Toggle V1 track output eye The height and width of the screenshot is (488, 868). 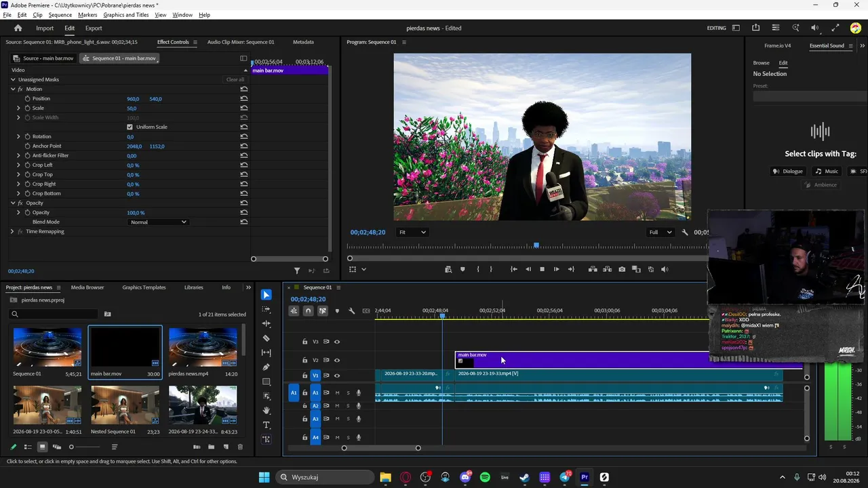click(337, 376)
